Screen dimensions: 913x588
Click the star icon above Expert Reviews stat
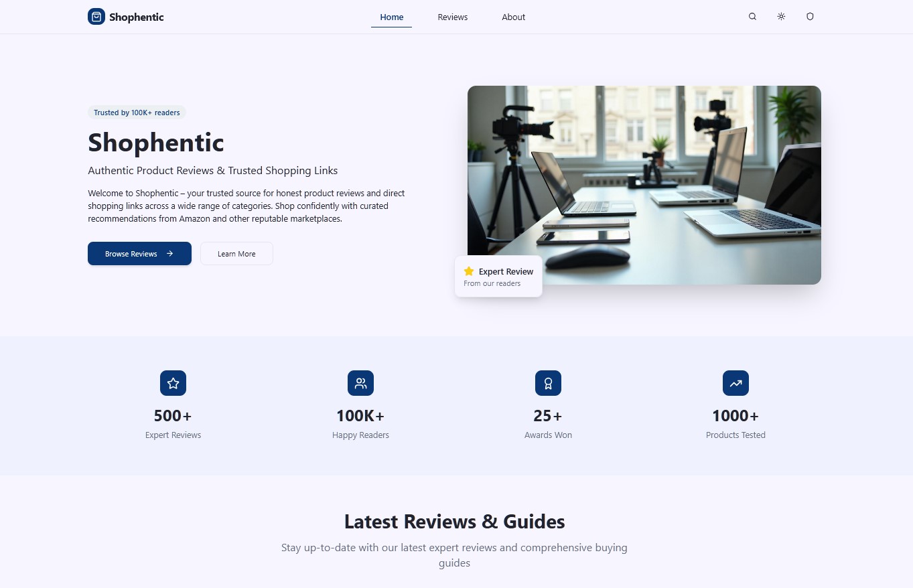173,383
